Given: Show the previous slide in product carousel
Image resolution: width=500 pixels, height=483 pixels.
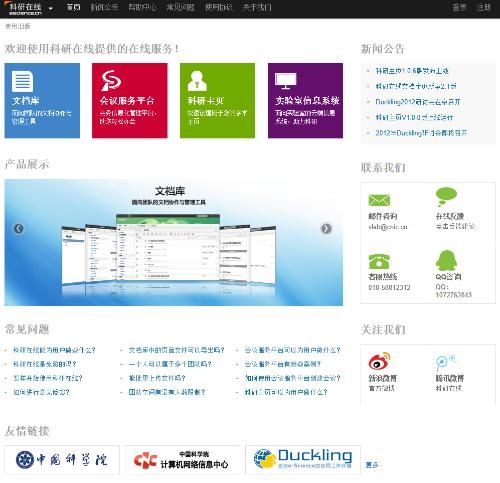Looking at the screenshot, I should click(18, 228).
